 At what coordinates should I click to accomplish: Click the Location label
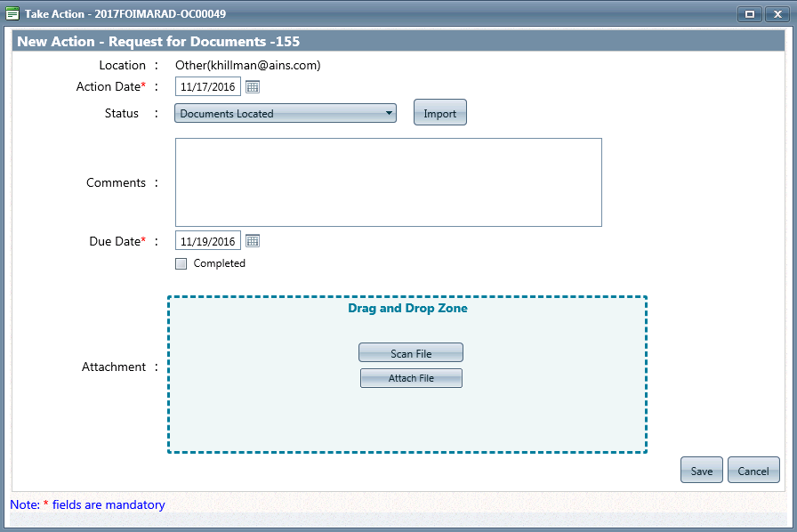123,65
